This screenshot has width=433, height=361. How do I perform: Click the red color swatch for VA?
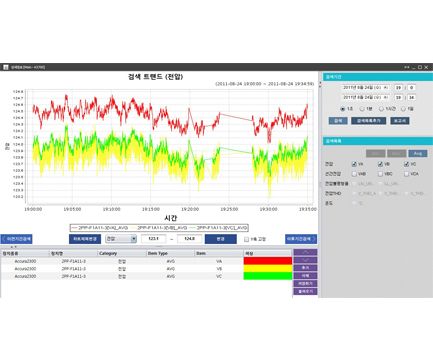point(268,261)
